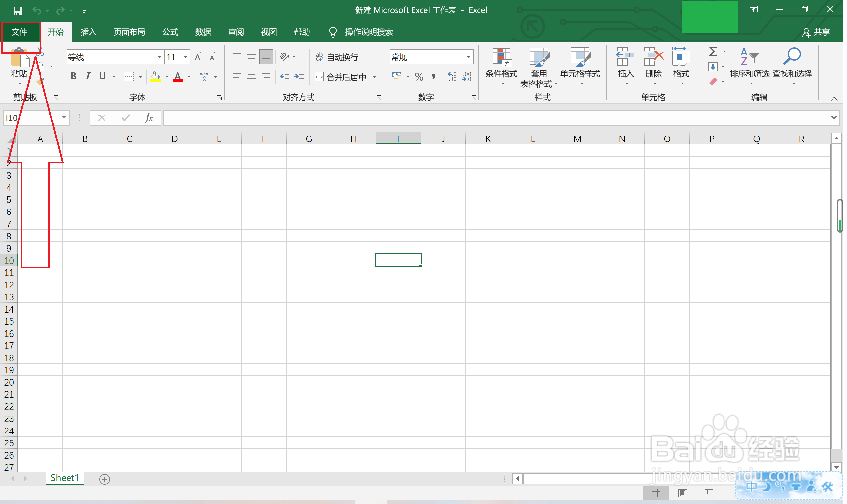Click the insert function fx icon
The height and width of the screenshot is (504, 847).
[150, 118]
